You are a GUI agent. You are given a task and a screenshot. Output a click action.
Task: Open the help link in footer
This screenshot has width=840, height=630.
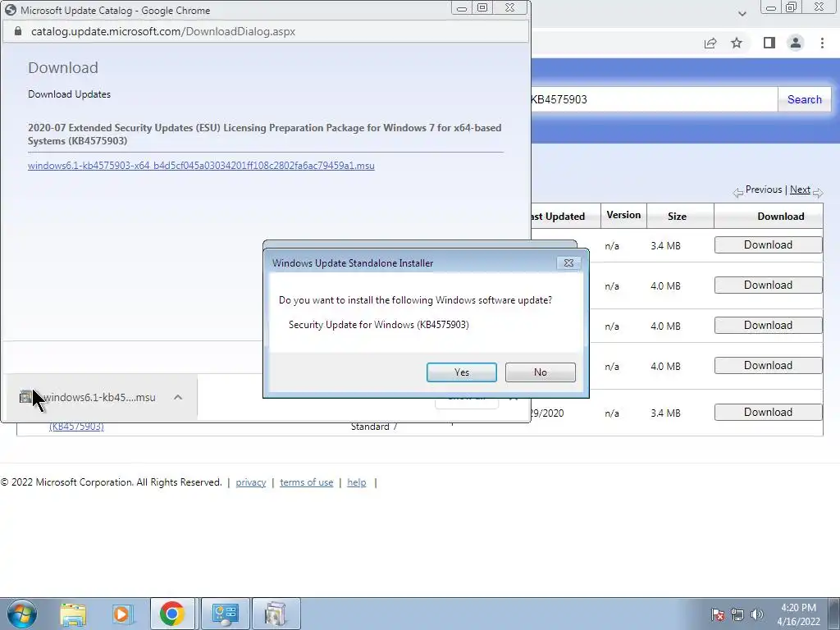click(x=357, y=482)
